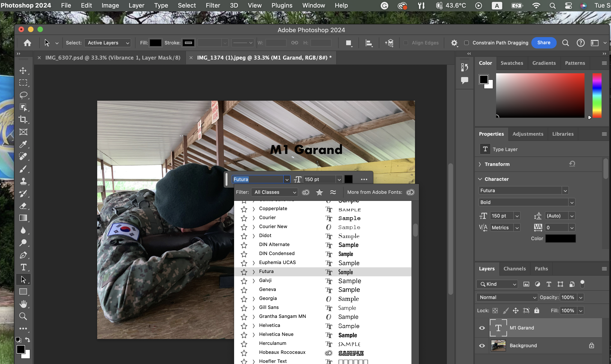Click the Share button
The width and height of the screenshot is (611, 364).
point(544,43)
